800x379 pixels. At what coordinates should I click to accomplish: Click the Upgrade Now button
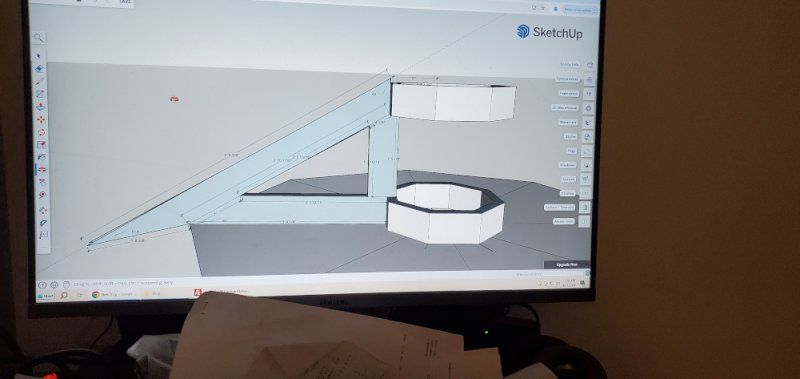pos(566,265)
